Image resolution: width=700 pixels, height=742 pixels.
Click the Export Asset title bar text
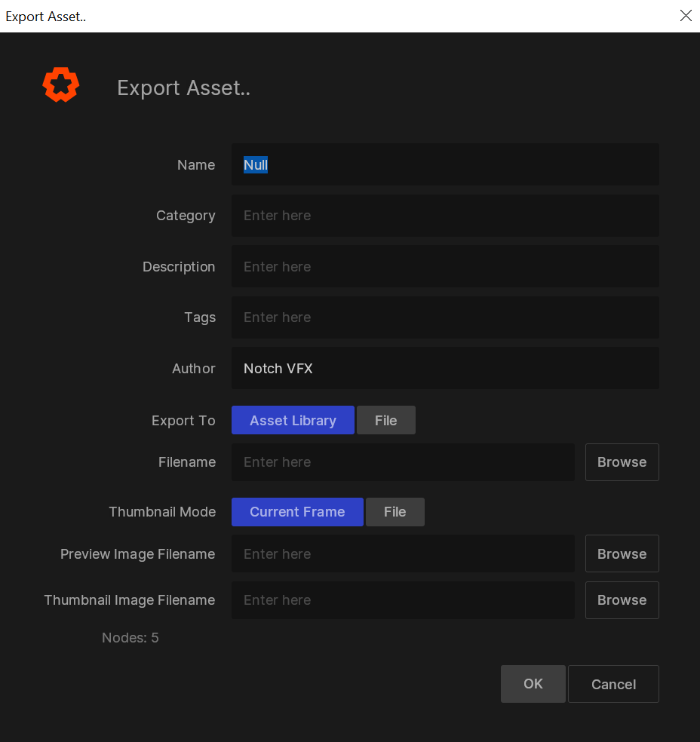(45, 16)
